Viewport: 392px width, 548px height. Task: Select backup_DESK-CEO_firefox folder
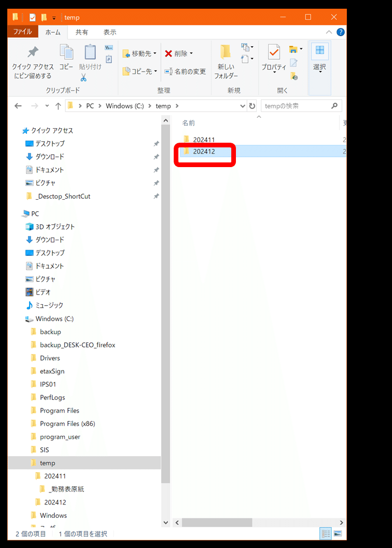tap(73, 345)
